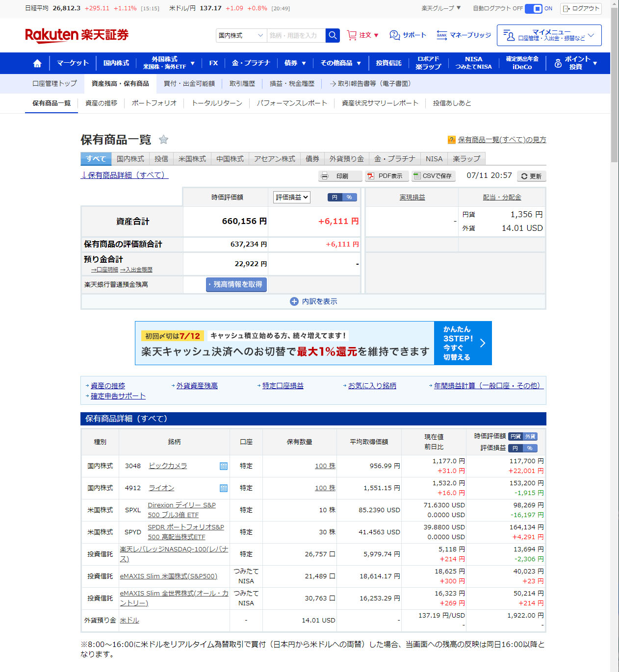Viewport: 619px width, 672px height.
Task: Switch 時価評価額 detail display to 外貨
Action: (530, 436)
